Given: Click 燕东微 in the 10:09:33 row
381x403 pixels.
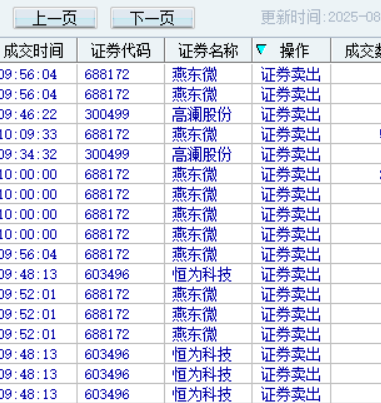Looking at the screenshot, I should pos(194,134).
